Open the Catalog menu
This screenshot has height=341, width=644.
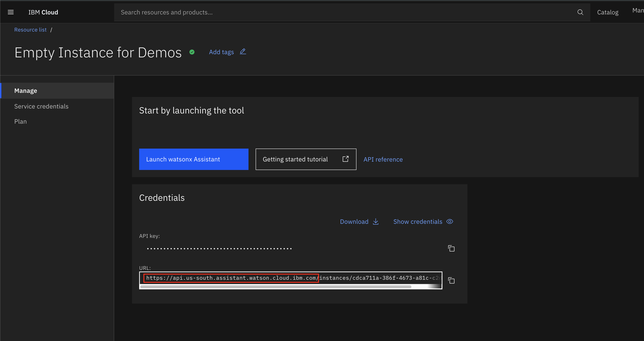pyautogui.click(x=608, y=12)
